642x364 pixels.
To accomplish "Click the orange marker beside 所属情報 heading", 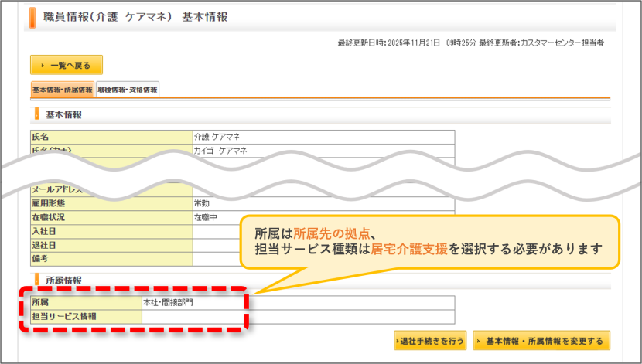I will (37, 281).
